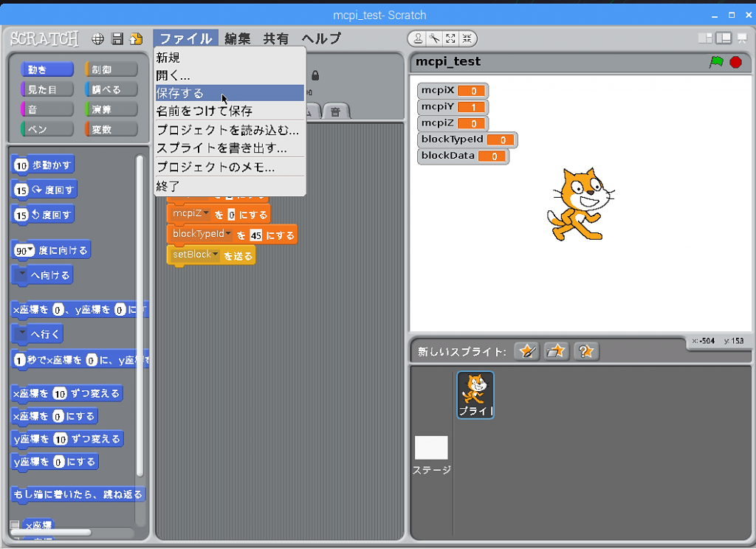Open the blockTypeId variable dropdown
Image resolution: width=756 pixels, height=549 pixels.
coord(228,233)
